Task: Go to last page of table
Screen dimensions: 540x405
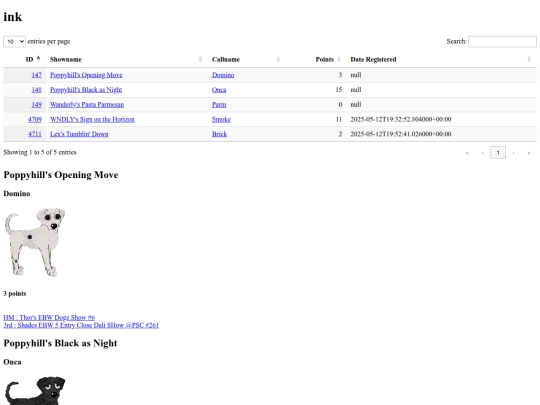Action: click(529, 153)
